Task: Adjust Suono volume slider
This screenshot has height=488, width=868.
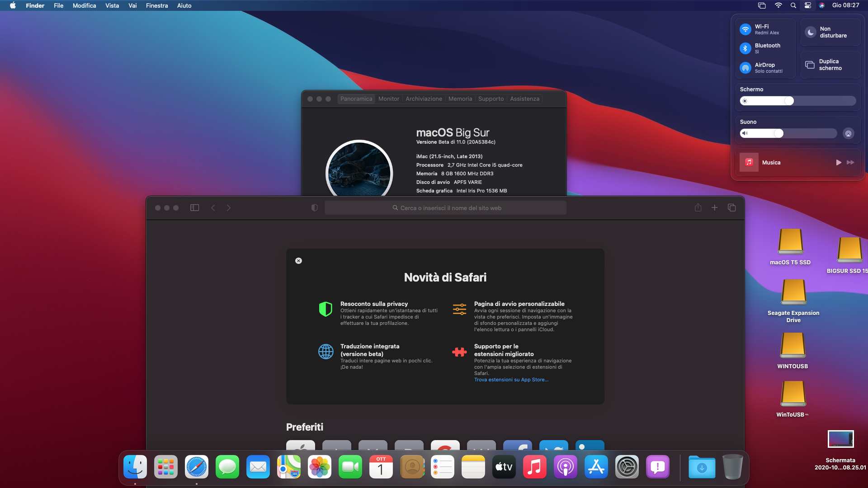Action: pos(788,133)
